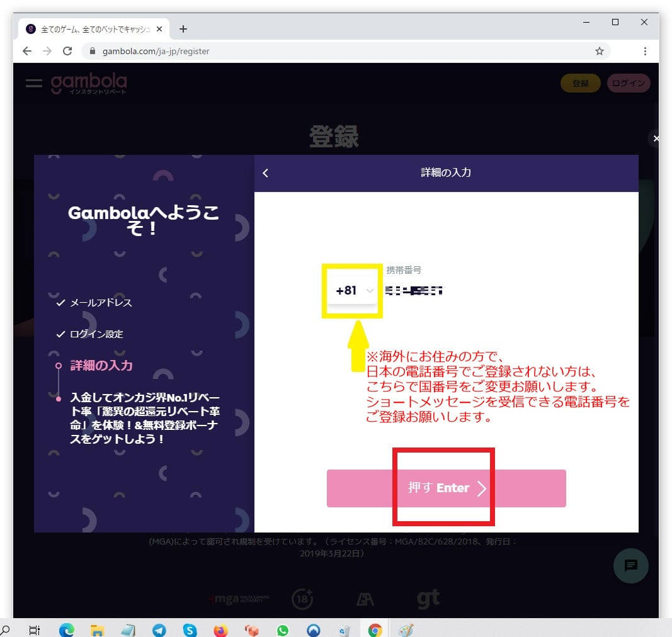Launch Microsoft Edge from taskbar
Screen dimensions: 672x637
point(66,630)
